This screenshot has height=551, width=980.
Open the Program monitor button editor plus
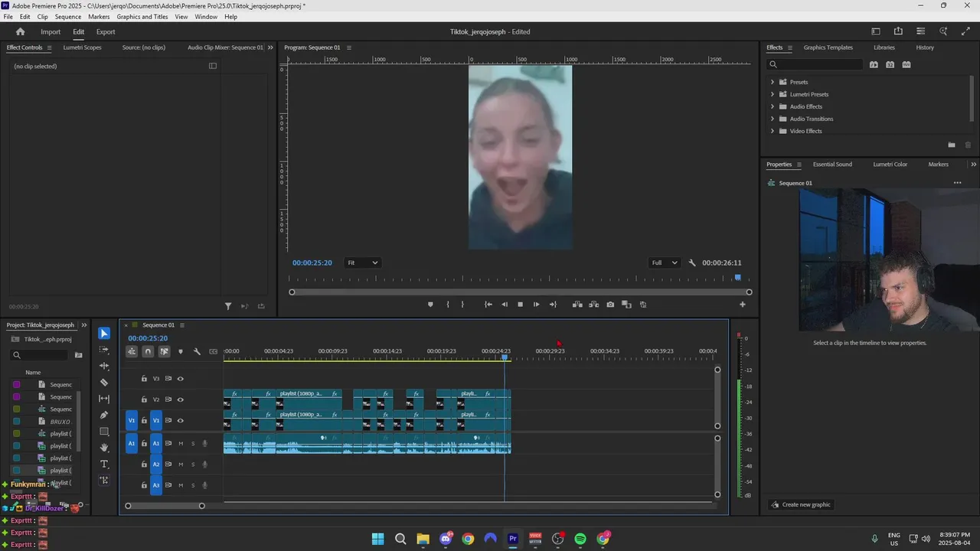(742, 305)
